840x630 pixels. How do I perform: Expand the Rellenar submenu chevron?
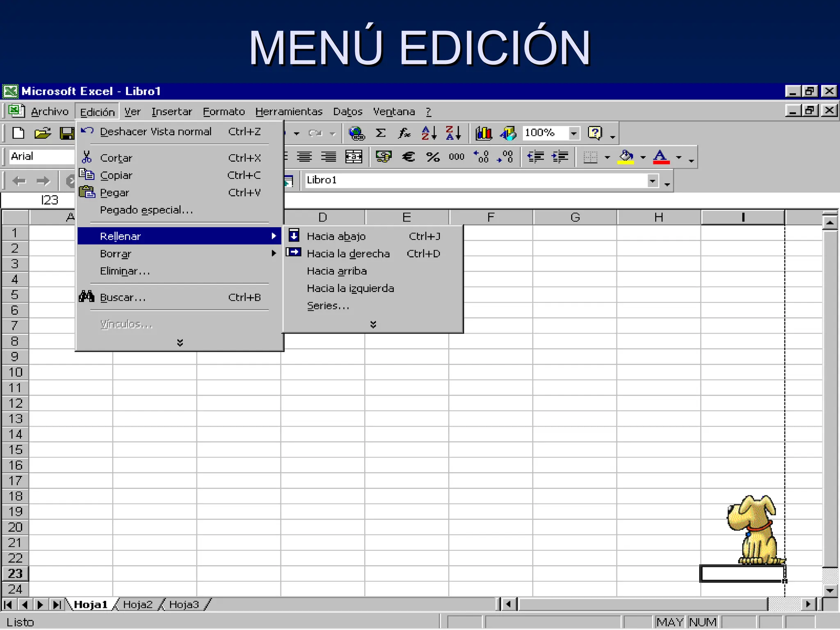(x=373, y=324)
